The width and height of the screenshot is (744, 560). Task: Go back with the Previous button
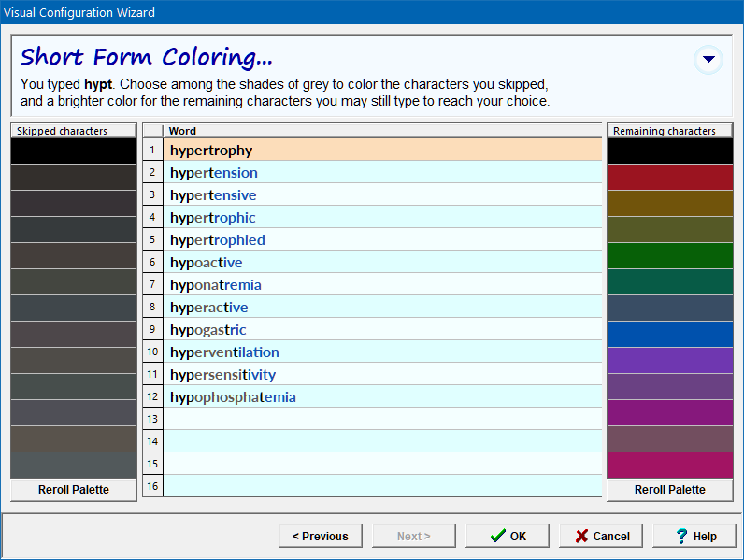[320, 536]
